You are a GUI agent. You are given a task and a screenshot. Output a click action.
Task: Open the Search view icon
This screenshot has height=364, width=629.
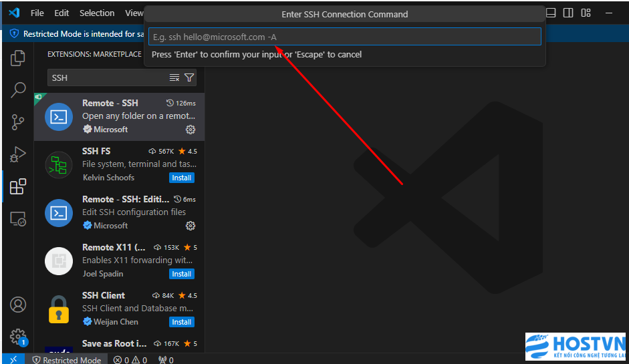pyautogui.click(x=17, y=90)
